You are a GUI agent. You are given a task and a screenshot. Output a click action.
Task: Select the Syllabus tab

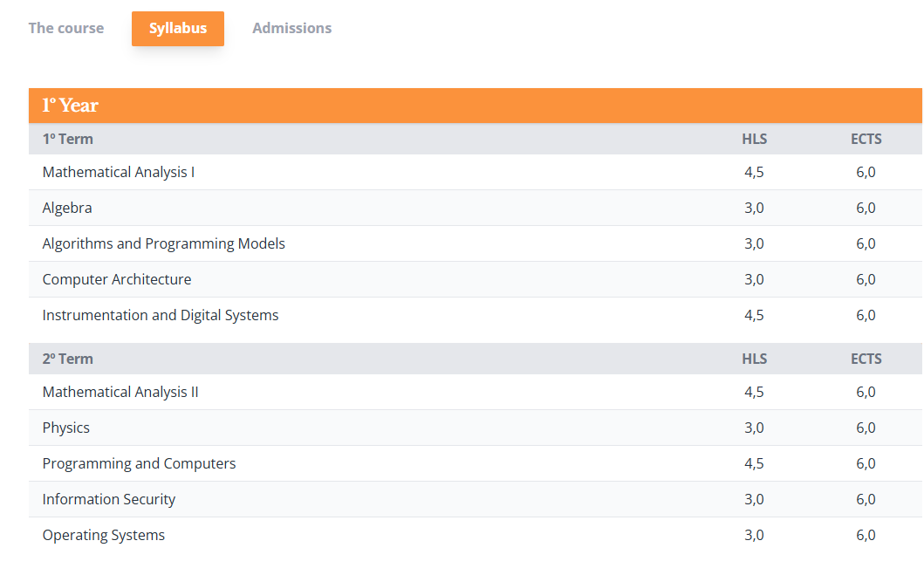[x=178, y=28]
